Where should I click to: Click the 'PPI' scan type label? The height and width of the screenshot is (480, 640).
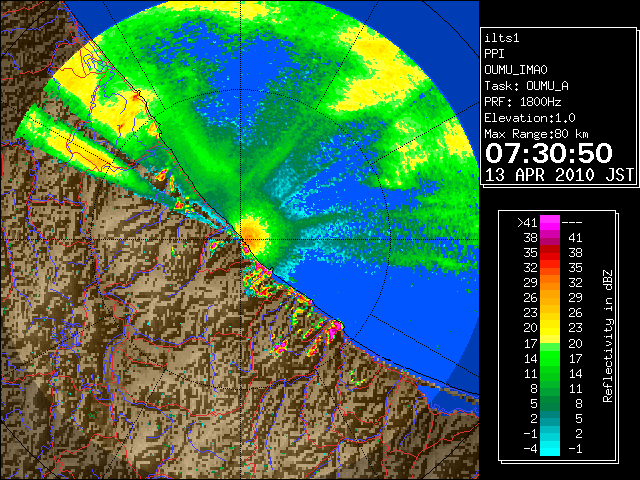(x=494, y=54)
